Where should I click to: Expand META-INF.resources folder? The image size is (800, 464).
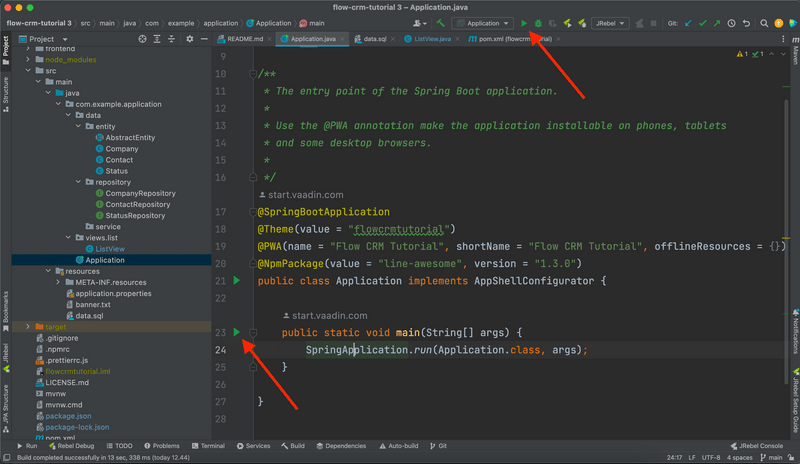pyautogui.click(x=58, y=282)
